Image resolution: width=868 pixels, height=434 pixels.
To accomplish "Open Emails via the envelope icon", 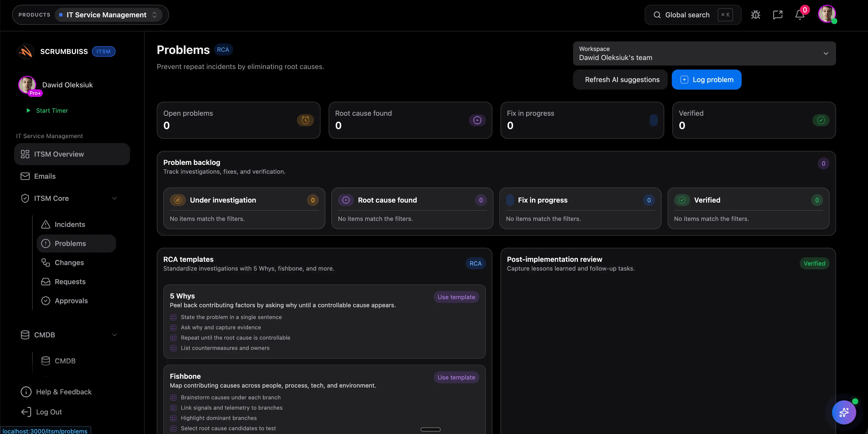I will (x=25, y=176).
